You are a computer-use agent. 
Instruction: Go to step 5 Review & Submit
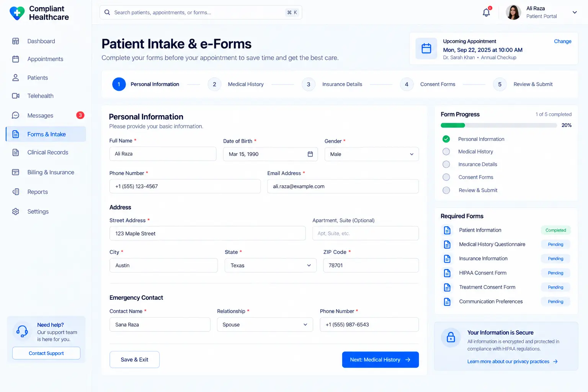coord(523,84)
